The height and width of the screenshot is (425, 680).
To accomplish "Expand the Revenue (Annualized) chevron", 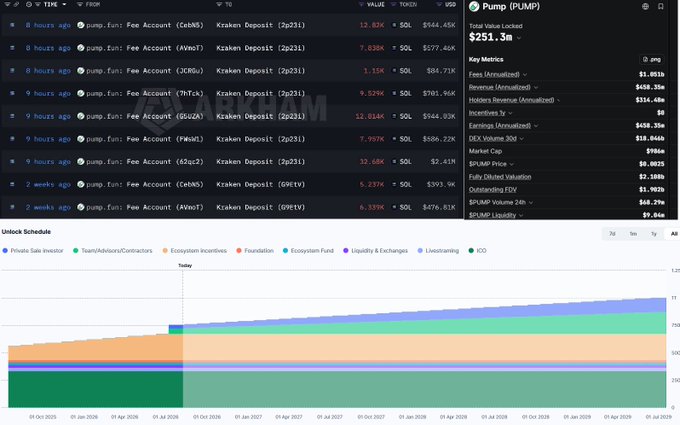I will 536,88.
